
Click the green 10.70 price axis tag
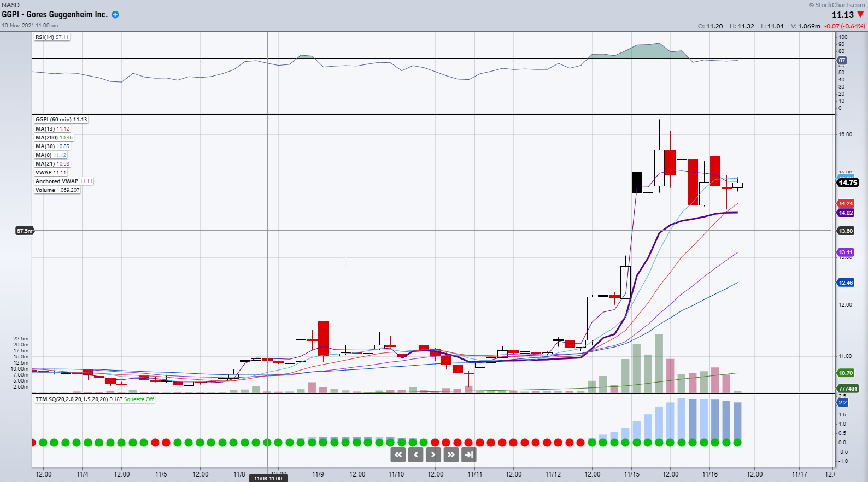click(x=846, y=373)
